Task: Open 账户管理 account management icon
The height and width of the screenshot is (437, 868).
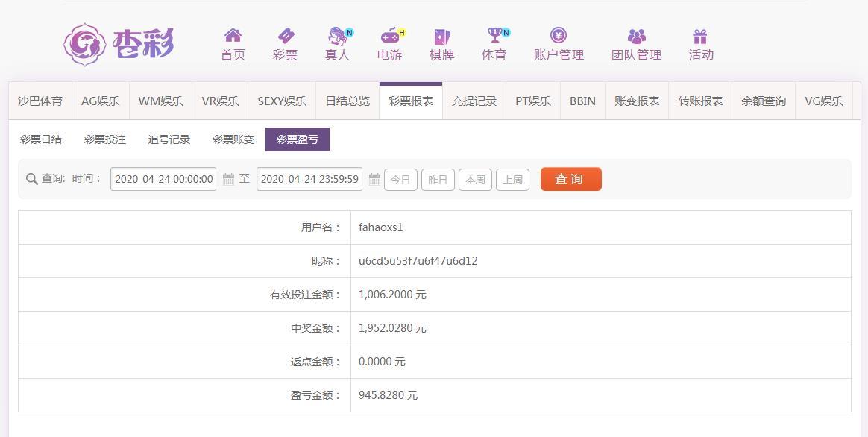Action: [x=559, y=36]
